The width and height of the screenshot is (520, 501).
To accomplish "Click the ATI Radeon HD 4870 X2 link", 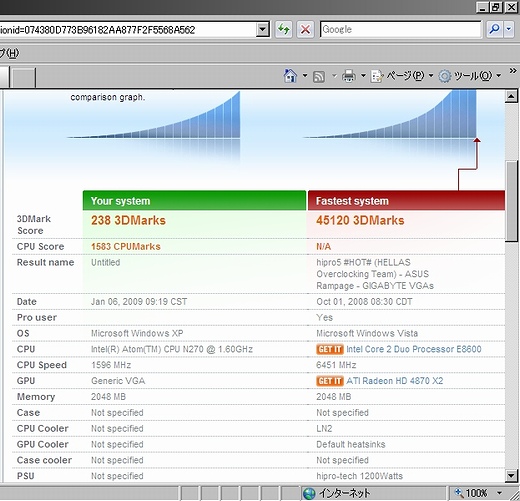I will click(395, 381).
